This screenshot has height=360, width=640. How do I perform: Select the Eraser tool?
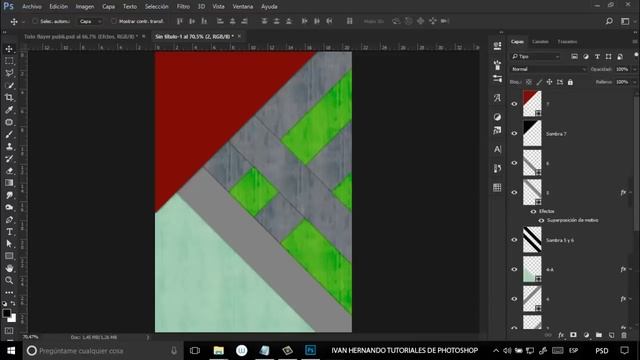(9, 171)
